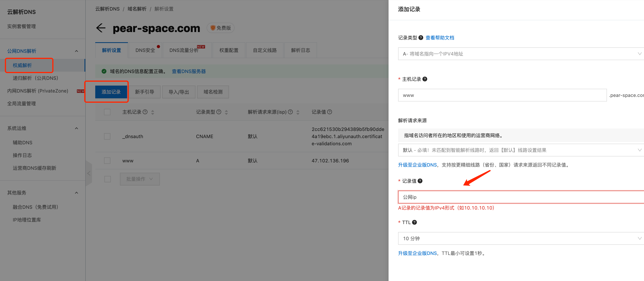Screen dimensions: 644x281
Task: Collapse the 公网DNS解析 sidebar section
Action: click(x=77, y=51)
